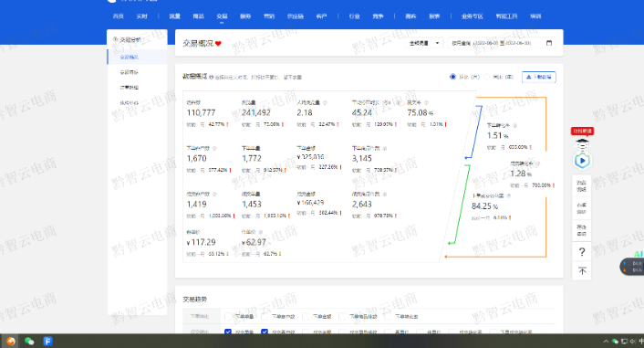
Task: Select the 环比(月) radio button
Action: [x=452, y=77]
